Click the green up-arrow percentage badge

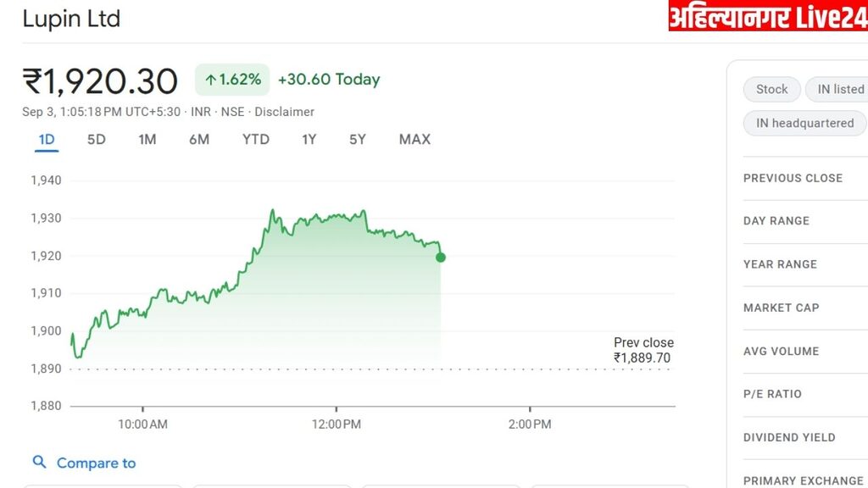(233, 80)
